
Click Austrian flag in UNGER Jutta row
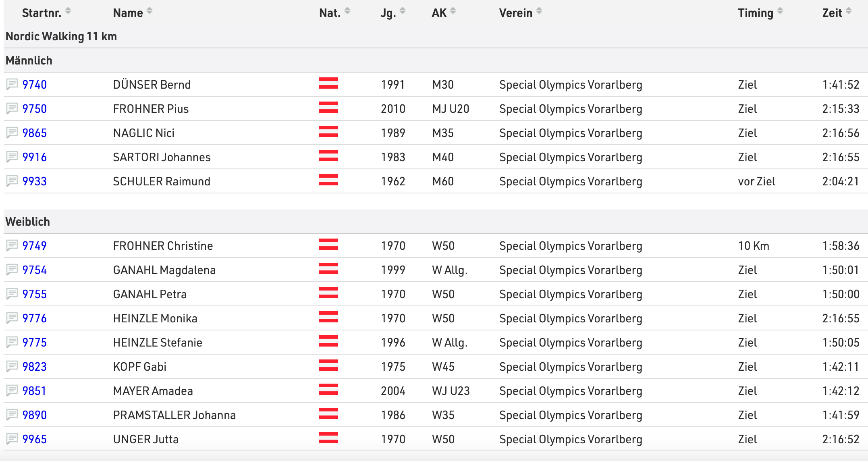pos(328,438)
